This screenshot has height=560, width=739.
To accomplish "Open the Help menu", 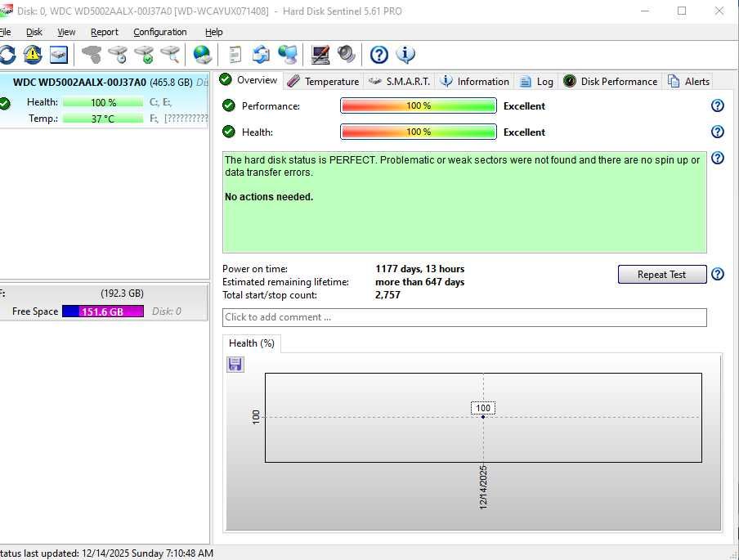I will (213, 32).
